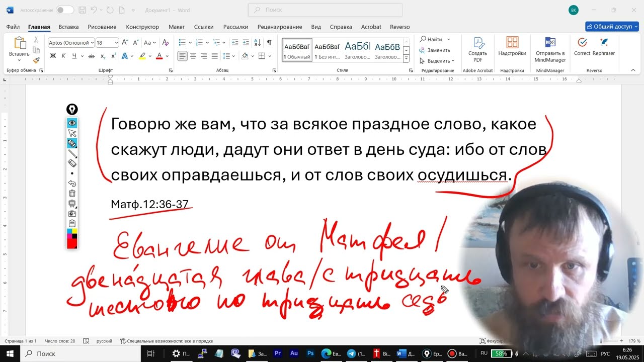Click Заменить in the editing group
The width and height of the screenshot is (644, 362).
435,50
